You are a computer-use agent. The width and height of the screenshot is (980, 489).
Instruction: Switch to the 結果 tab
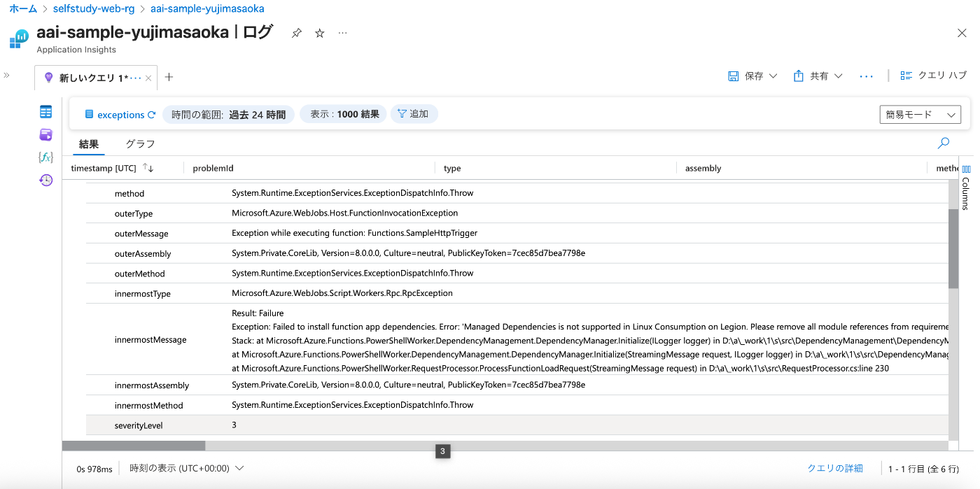[89, 144]
